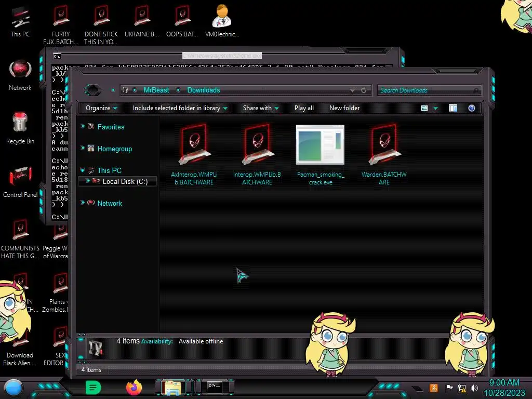532x399 pixels.
Task: Open UKRAINE.B desktop icon
Action: pos(142,21)
